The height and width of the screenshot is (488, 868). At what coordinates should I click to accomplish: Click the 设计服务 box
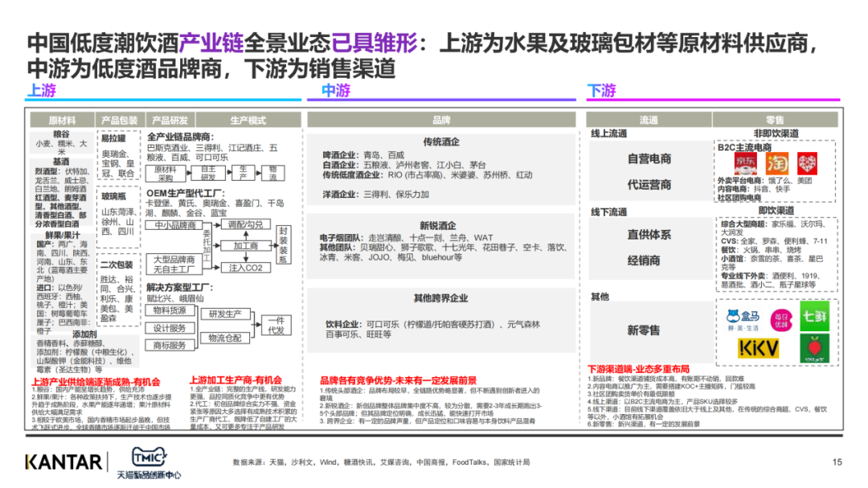click(x=170, y=328)
